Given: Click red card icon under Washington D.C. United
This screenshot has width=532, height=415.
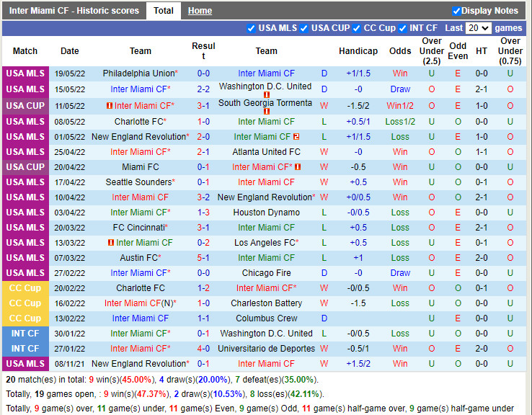Looking at the screenshot, I should tap(266, 95).
